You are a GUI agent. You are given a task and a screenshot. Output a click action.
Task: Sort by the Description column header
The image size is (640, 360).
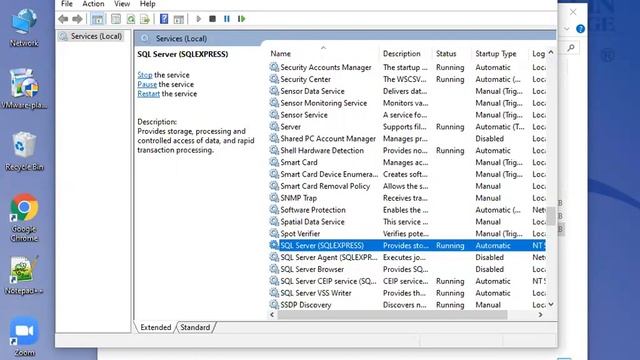402,53
